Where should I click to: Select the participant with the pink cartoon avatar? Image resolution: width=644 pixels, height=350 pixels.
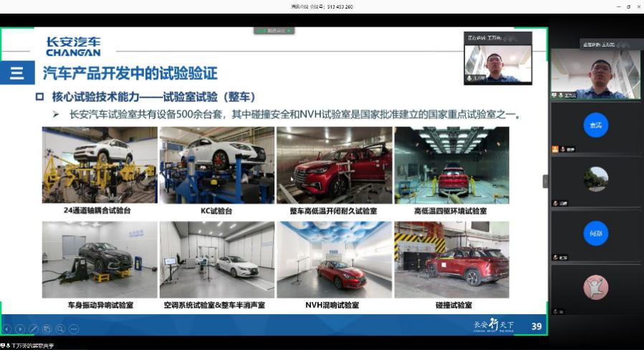595,287
